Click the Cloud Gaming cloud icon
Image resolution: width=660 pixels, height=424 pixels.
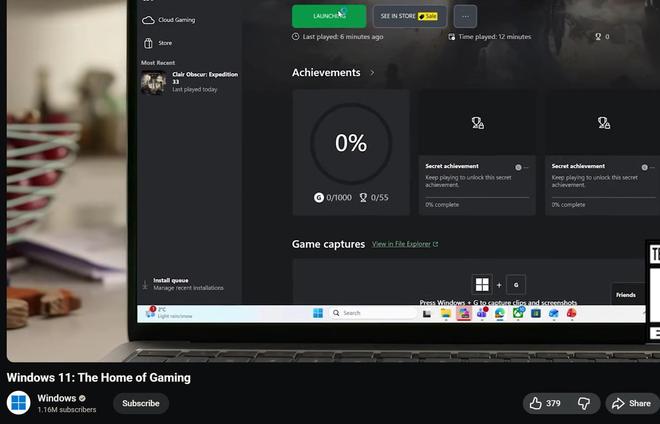(148, 20)
